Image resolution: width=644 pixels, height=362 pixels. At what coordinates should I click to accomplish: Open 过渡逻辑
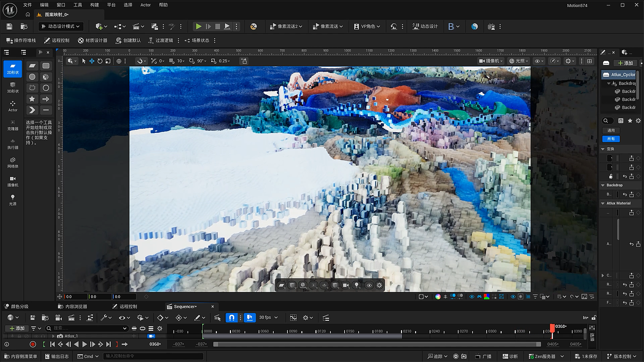point(160,40)
